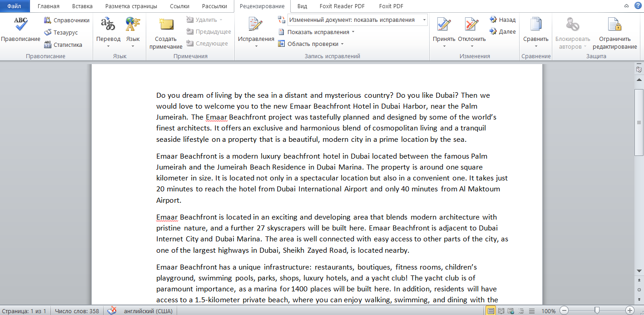Click proofing errors status icon
Screen dimensions: 644x315
tap(112, 311)
